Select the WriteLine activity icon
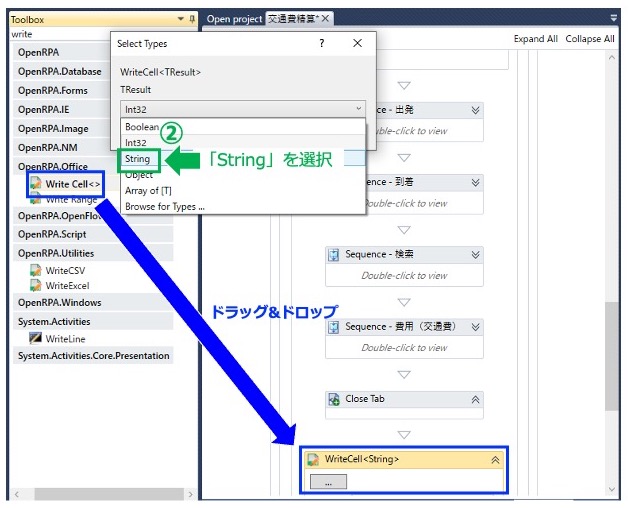Viewport: 629px width, 508px height. pos(35,338)
